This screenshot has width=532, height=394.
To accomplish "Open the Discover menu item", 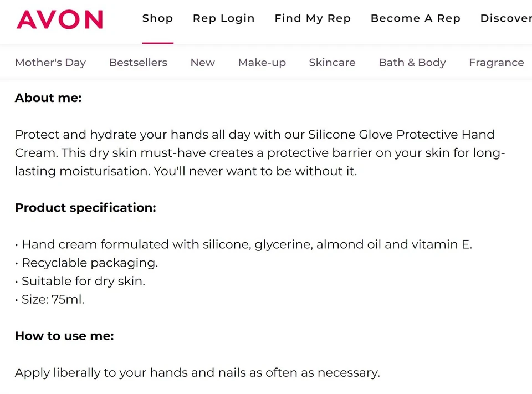I will tap(505, 18).
